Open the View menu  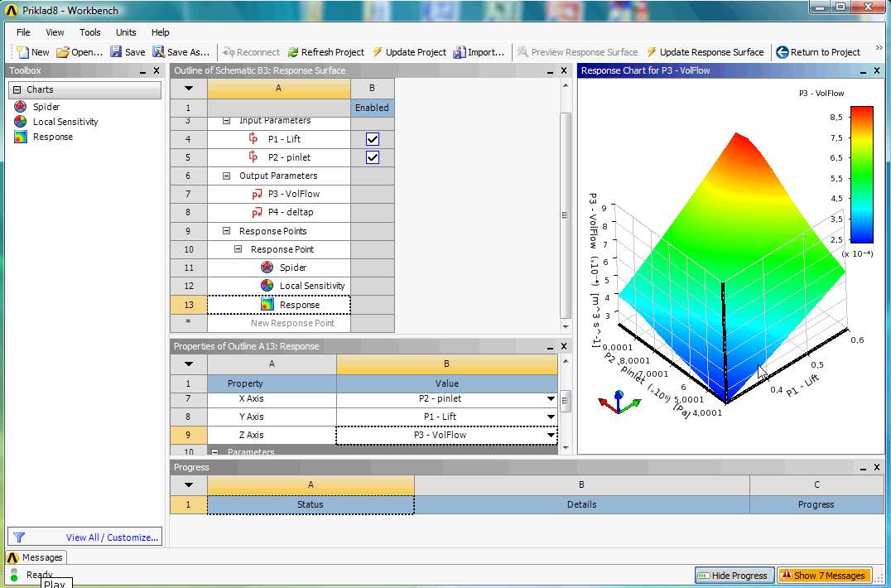(x=55, y=32)
